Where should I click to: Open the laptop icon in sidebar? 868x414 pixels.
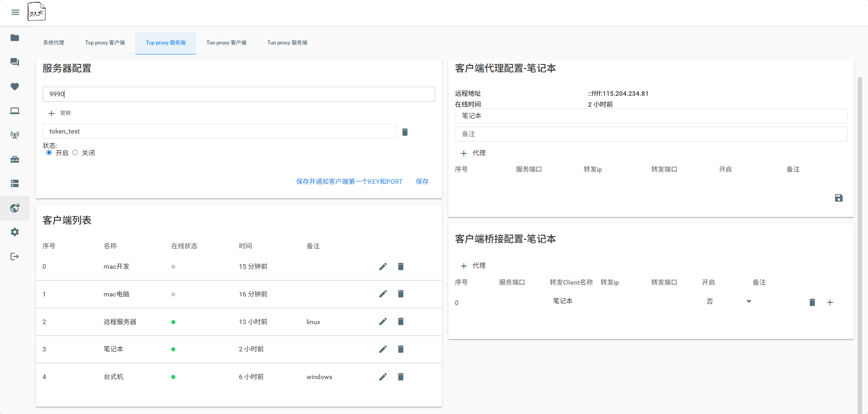[15, 111]
